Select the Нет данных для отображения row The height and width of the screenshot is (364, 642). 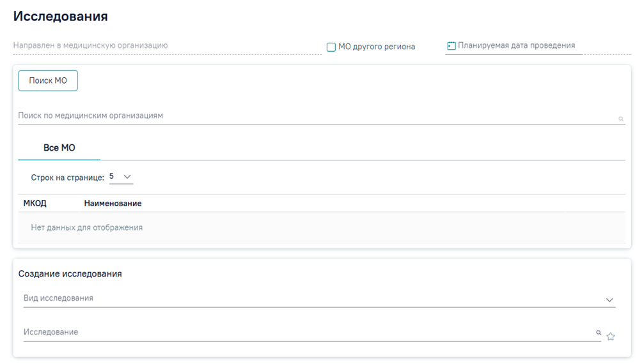click(322, 228)
